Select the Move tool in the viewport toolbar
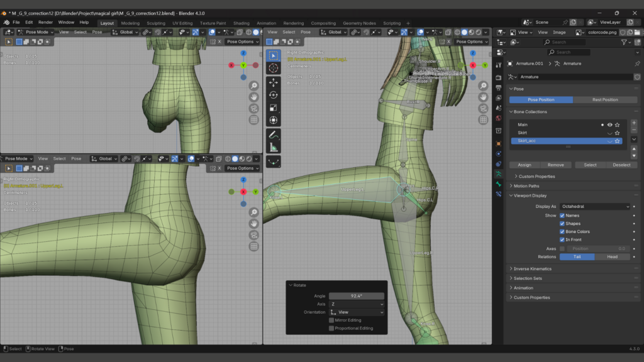This screenshot has height=362, width=644. coord(274,82)
